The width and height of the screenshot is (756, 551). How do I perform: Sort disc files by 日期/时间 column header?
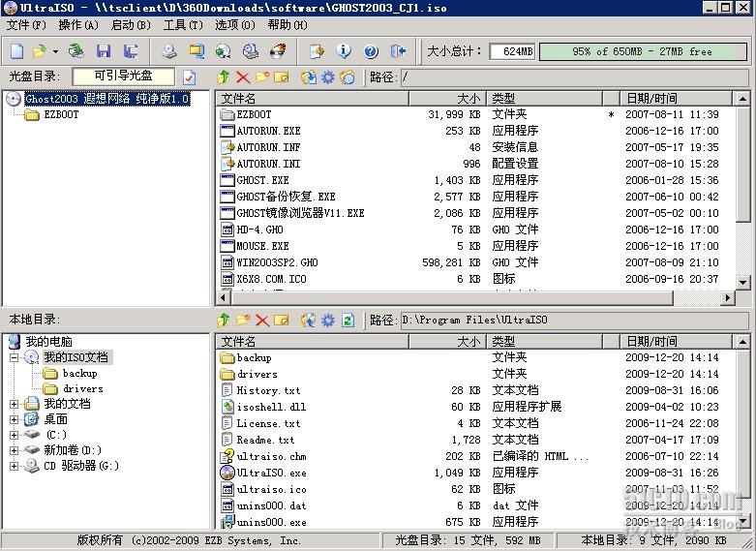[x=677, y=99]
